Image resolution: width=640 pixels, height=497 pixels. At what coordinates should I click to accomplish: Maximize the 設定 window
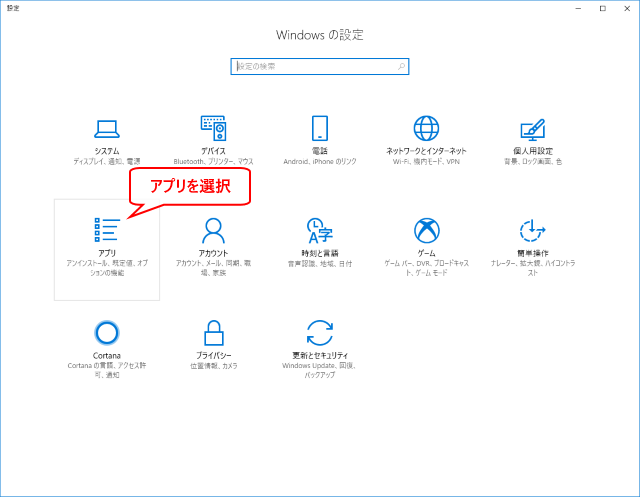(602, 9)
